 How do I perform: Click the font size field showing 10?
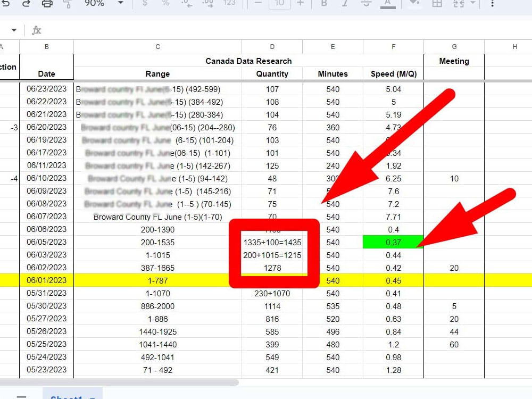(280, 3)
